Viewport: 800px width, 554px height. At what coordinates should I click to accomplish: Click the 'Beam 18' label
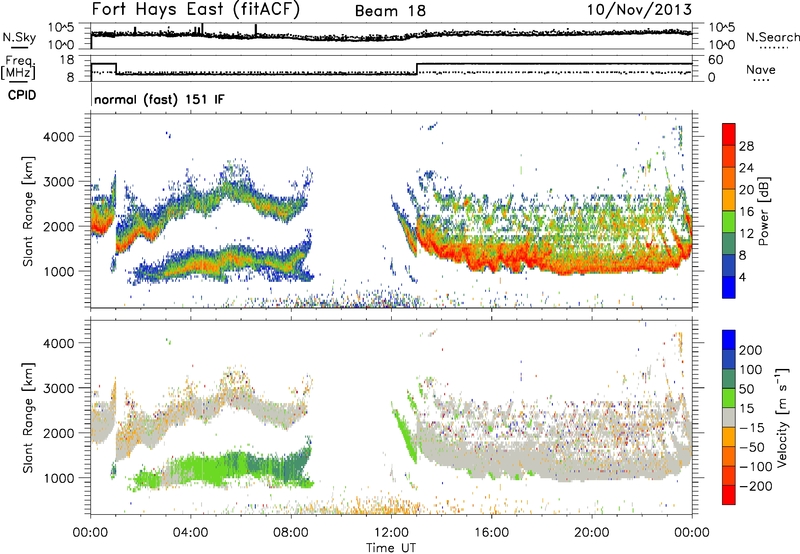click(390, 11)
